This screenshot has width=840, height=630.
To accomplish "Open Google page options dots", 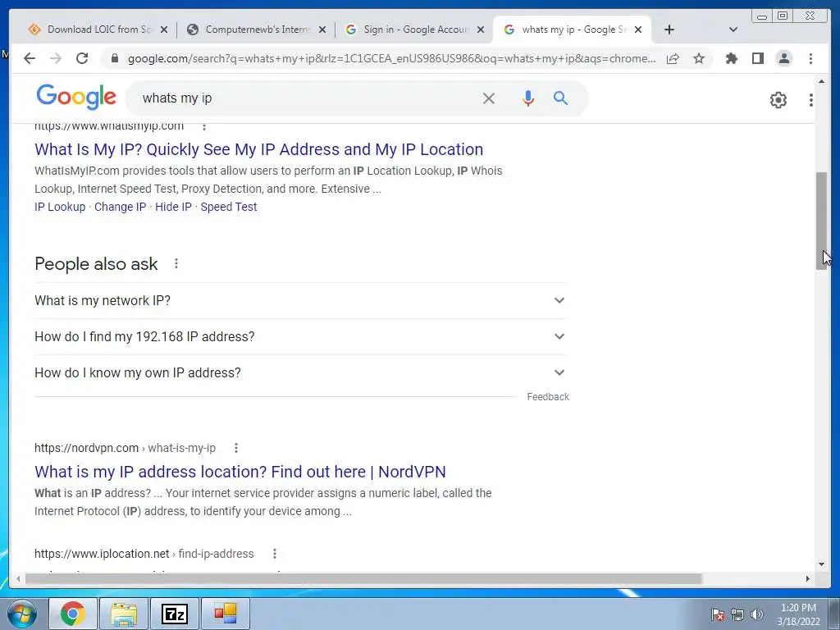I will [810, 99].
